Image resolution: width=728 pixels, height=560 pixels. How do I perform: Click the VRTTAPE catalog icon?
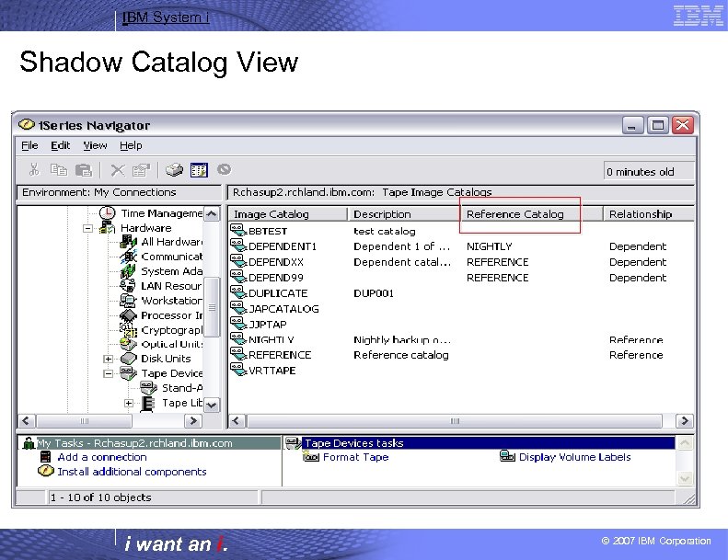coord(238,370)
